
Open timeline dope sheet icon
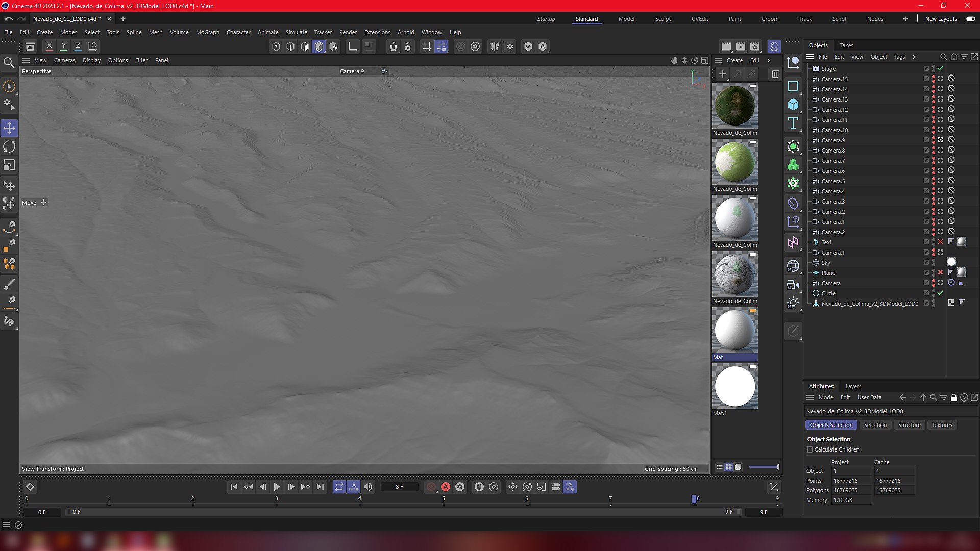click(774, 487)
